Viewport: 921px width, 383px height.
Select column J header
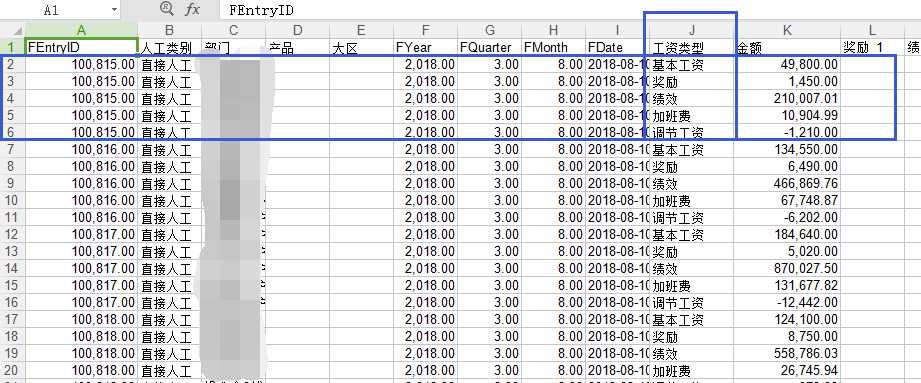click(692, 30)
